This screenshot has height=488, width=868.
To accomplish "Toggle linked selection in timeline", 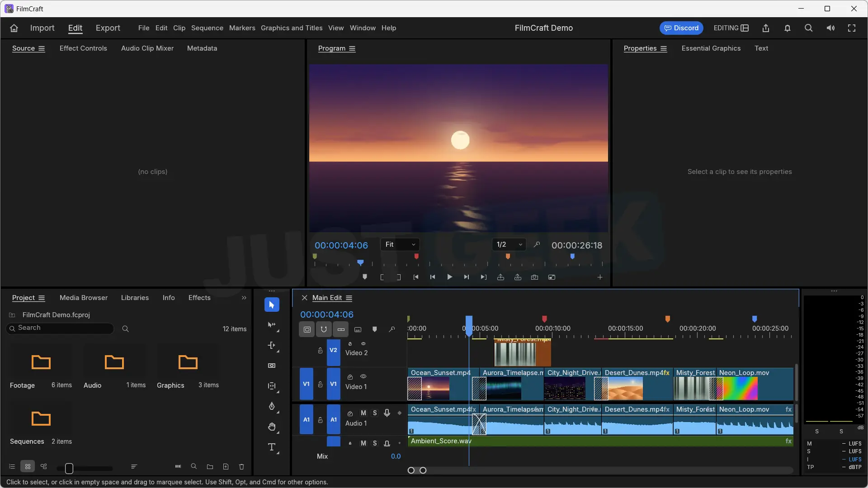I will [x=341, y=329].
